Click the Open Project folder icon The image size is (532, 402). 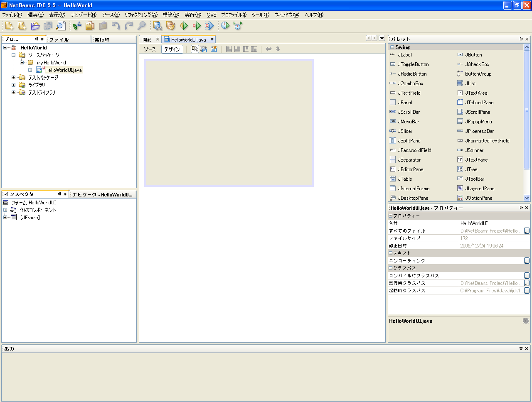pyautogui.click(x=35, y=26)
